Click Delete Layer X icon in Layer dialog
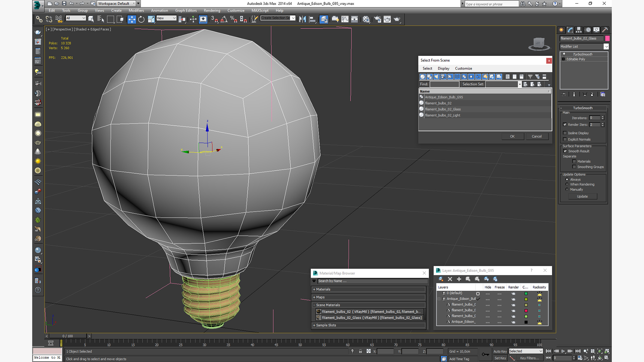 click(x=450, y=279)
